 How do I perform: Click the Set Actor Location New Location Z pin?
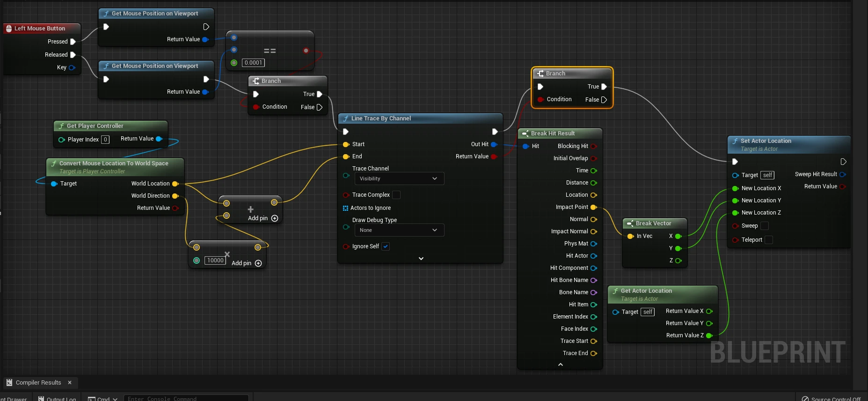[x=736, y=213]
